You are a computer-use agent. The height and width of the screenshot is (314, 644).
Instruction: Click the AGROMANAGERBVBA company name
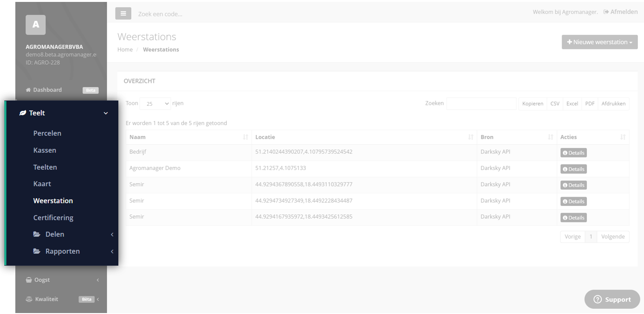54,47
